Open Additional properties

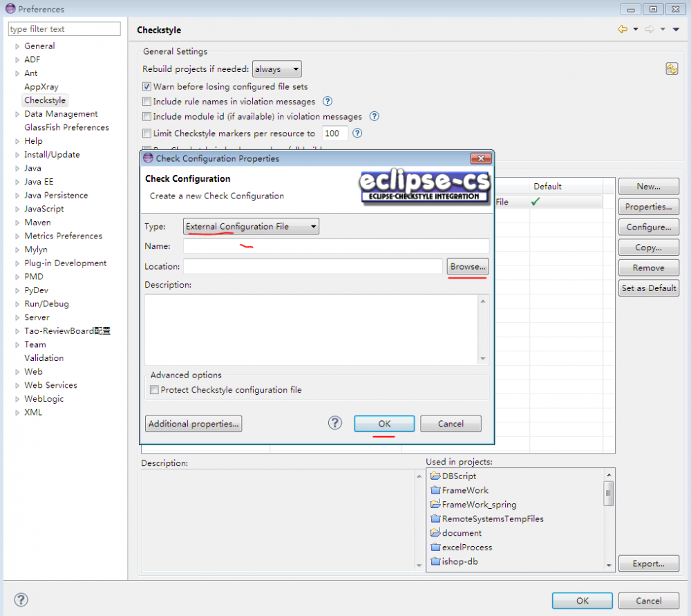pyautogui.click(x=193, y=423)
